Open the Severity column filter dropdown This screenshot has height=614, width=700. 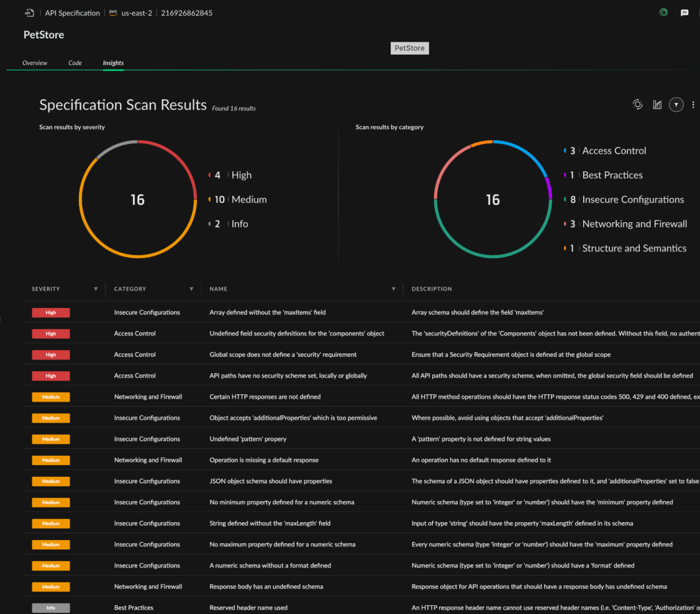96,289
